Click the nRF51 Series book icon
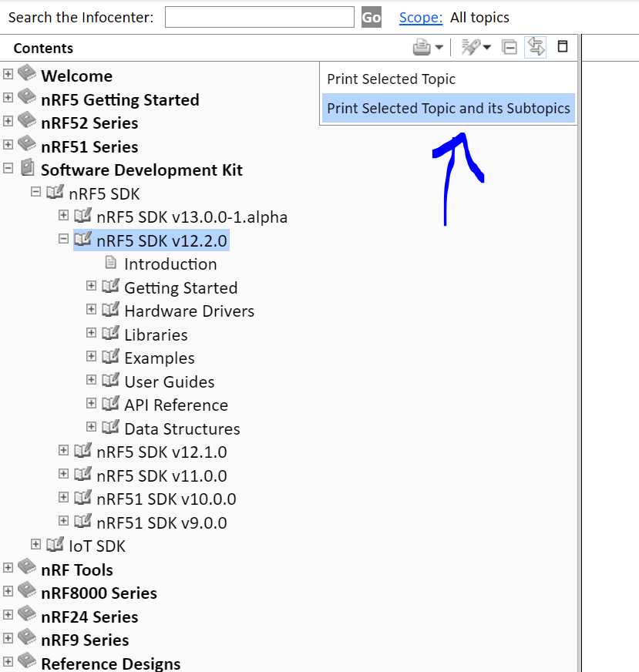This screenshot has height=672, width=639. coord(27,143)
